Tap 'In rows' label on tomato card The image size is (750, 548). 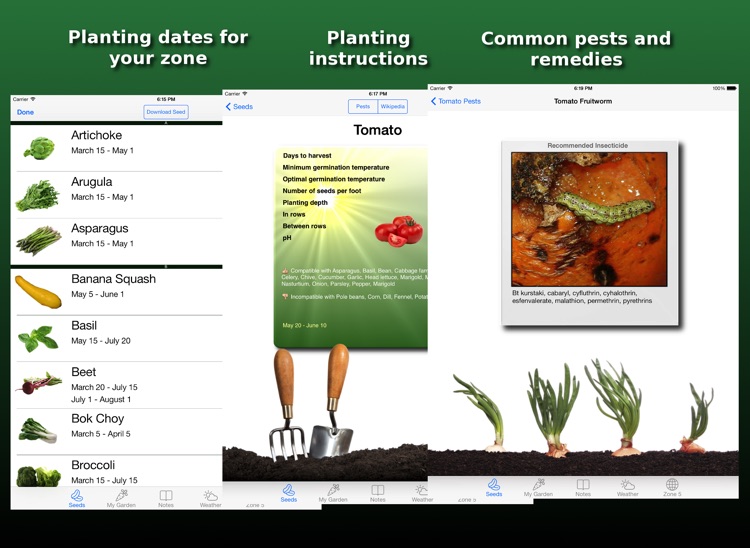coord(294,214)
